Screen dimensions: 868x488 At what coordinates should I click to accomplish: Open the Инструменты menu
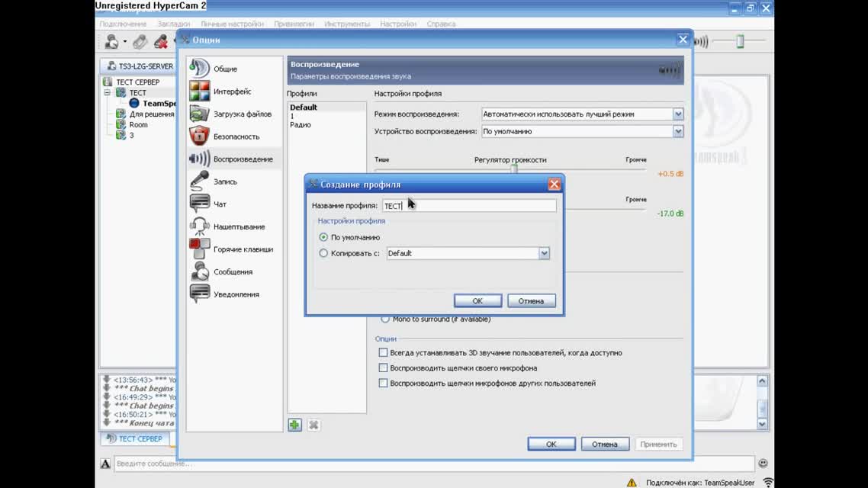pyautogui.click(x=347, y=24)
